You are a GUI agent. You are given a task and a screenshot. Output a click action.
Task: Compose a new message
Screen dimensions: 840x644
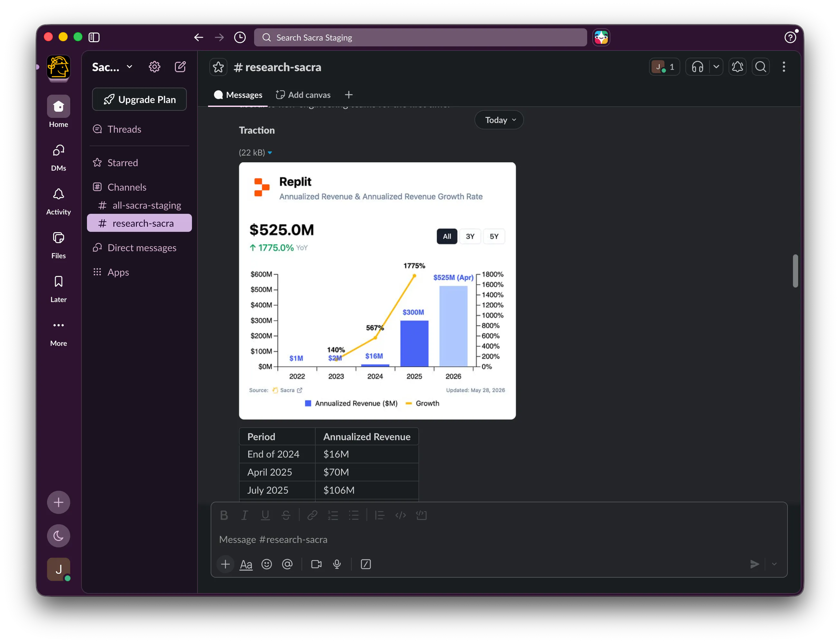tap(180, 67)
